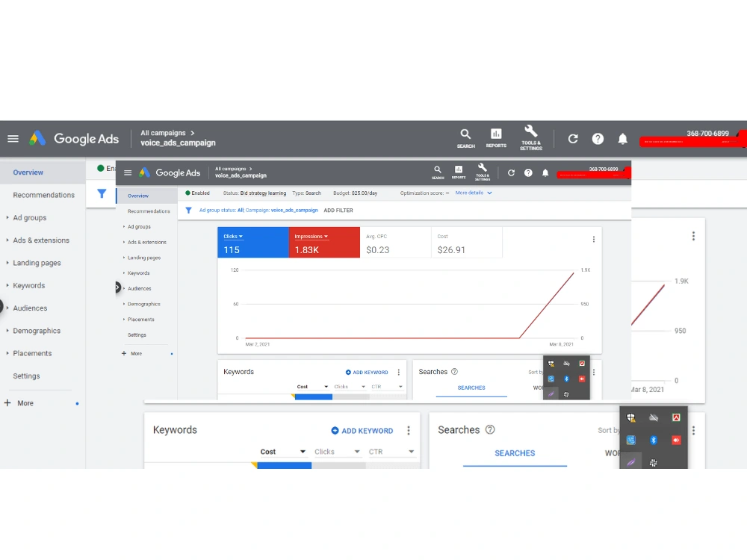Open Tools & Settings in the smaller overlay header
The height and width of the screenshot is (560, 747).
pos(482,172)
